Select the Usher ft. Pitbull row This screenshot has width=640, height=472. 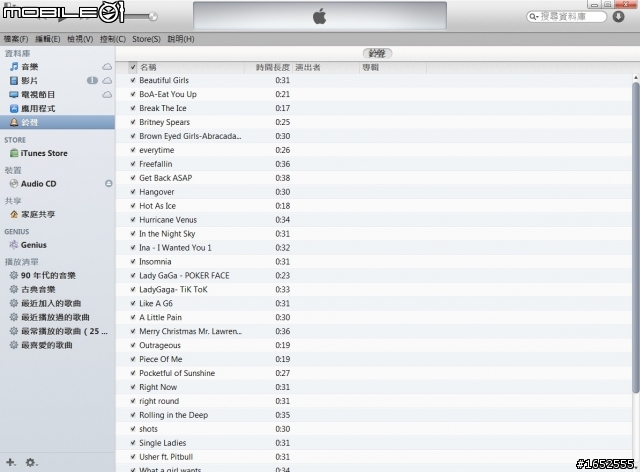(x=374, y=457)
